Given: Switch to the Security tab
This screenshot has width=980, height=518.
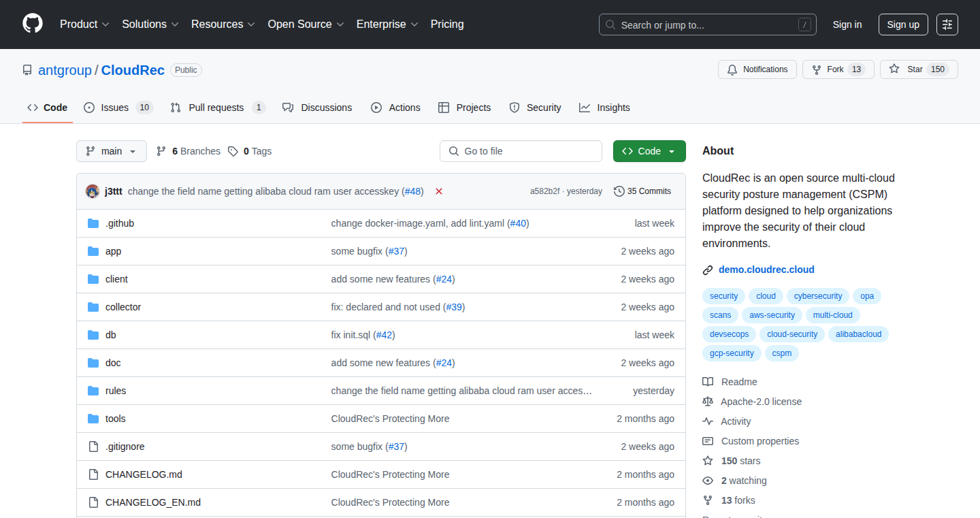Looking at the screenshot, I should pos(535,108).
